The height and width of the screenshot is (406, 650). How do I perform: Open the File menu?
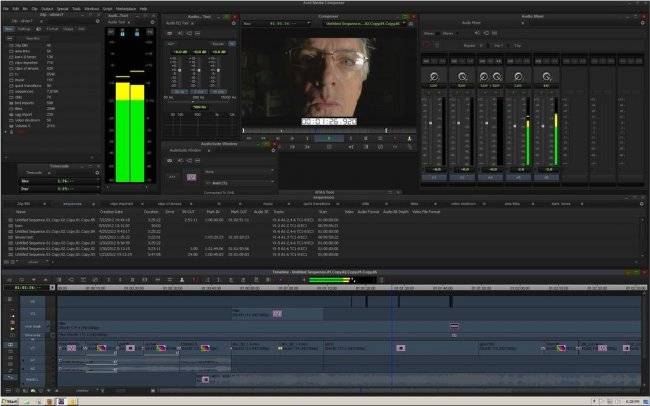[6, 9]
